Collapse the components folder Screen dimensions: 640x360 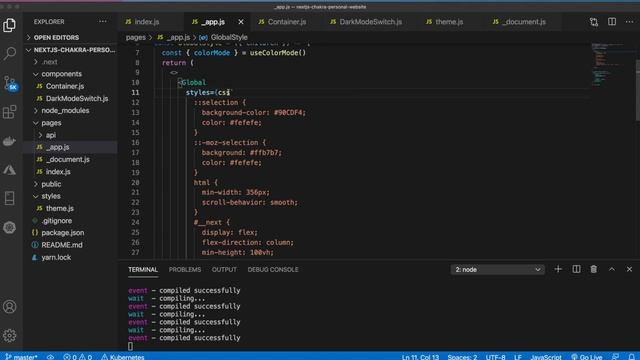(x=70, y=74)
